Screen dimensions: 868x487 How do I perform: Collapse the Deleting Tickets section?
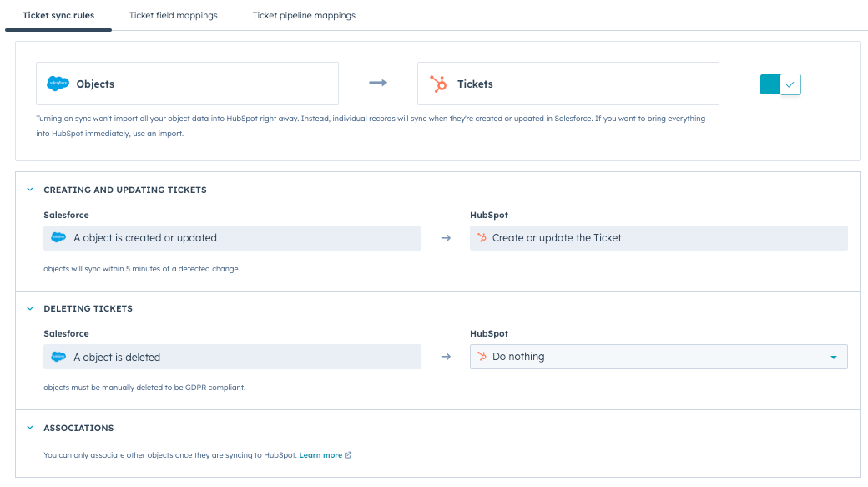30,308
